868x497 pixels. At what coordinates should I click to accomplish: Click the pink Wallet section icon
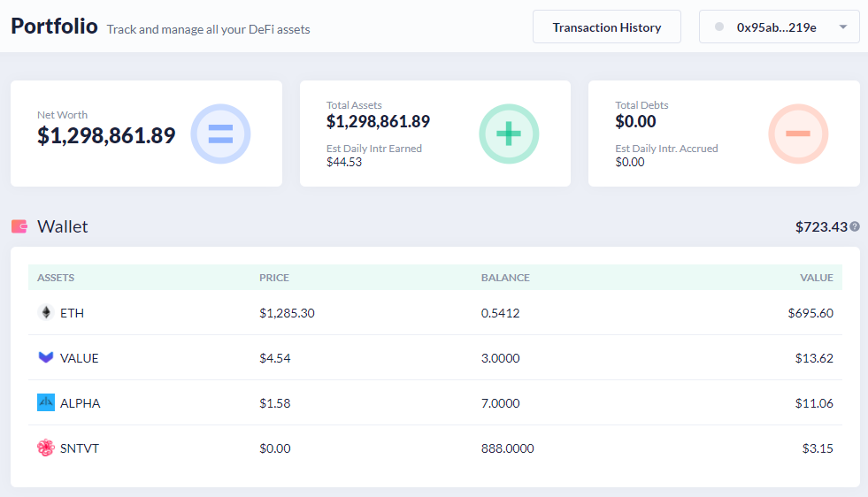pos(19,226)
